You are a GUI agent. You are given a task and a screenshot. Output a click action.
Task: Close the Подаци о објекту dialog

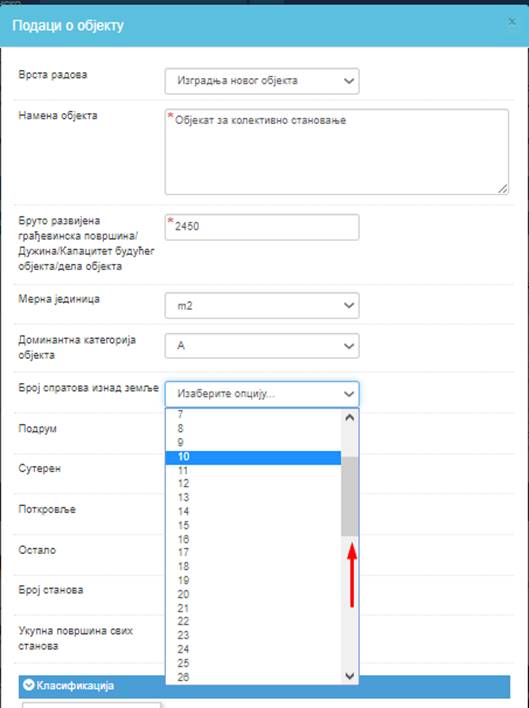click(x=511, y=22)
